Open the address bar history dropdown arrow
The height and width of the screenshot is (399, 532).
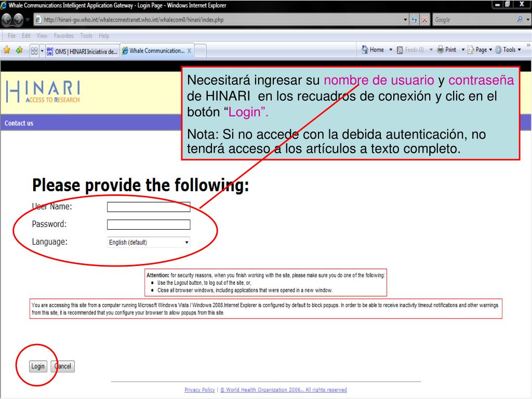405,20
